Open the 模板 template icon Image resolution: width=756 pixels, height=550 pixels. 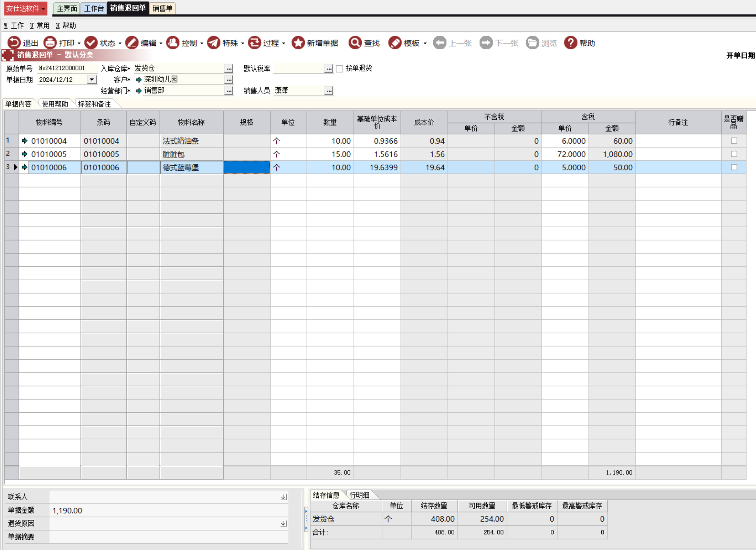click(395, 43)
